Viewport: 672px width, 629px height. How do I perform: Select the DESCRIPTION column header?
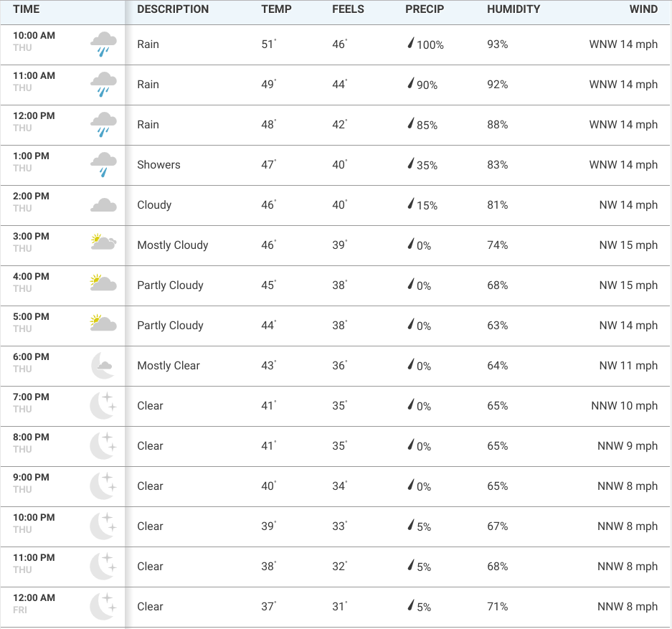(173, 9)
